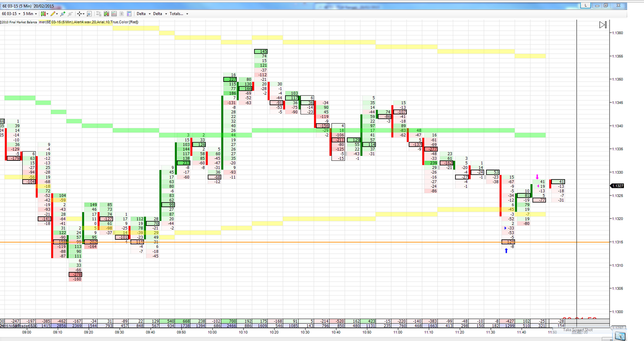Click the boxed -179 footprint cell
This screenshot has width=644, height=341.
click(x=14, y=158)
